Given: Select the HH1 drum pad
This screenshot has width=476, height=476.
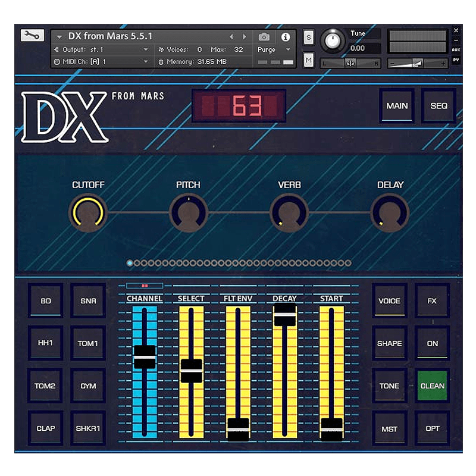Looking at the screenshot, I should point(46,343).
